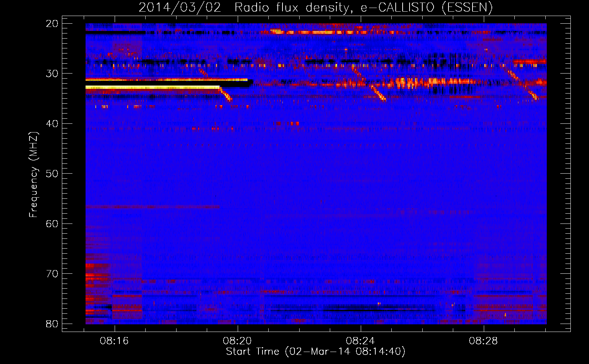Click the 08:16 time tick label
Image resolution: width=589 pixels, height=364 pixels.
(x=114, y=341)
